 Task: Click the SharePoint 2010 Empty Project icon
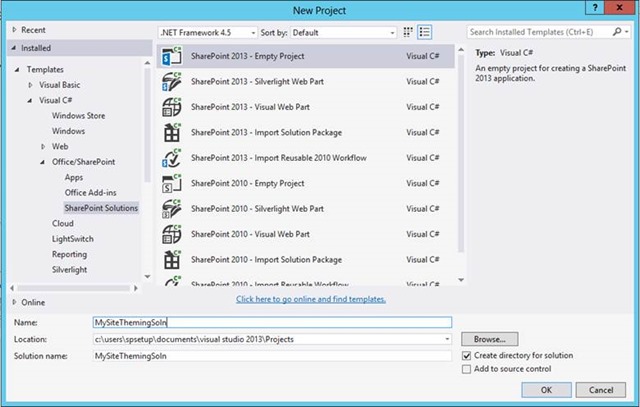pos(171,183)
